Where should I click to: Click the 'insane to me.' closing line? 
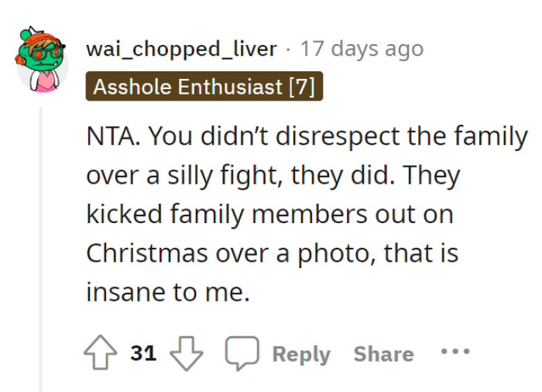click(x=168, y=292)
